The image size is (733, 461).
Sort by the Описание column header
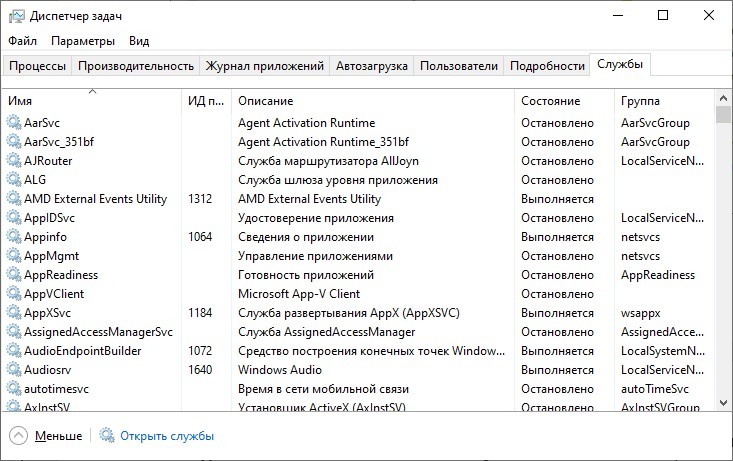pyautogui.click(x=373, y=101)
